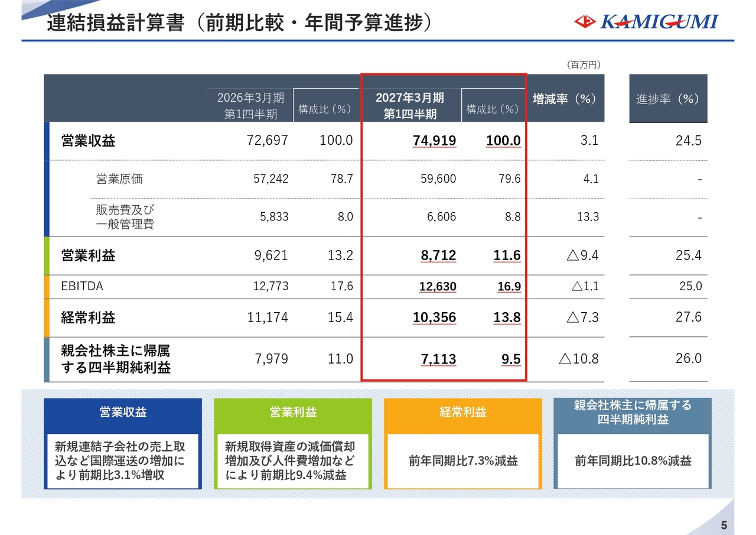
Task: Click the 27.6 progress rate value
Action: point(689,317)
